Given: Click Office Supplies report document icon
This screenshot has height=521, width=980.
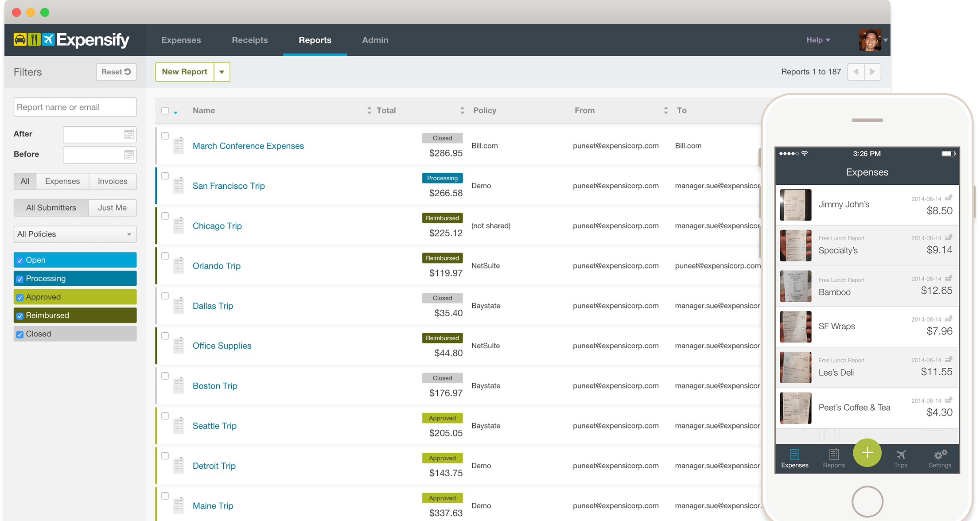Looking at the screenshot, I should click(179, 345).
